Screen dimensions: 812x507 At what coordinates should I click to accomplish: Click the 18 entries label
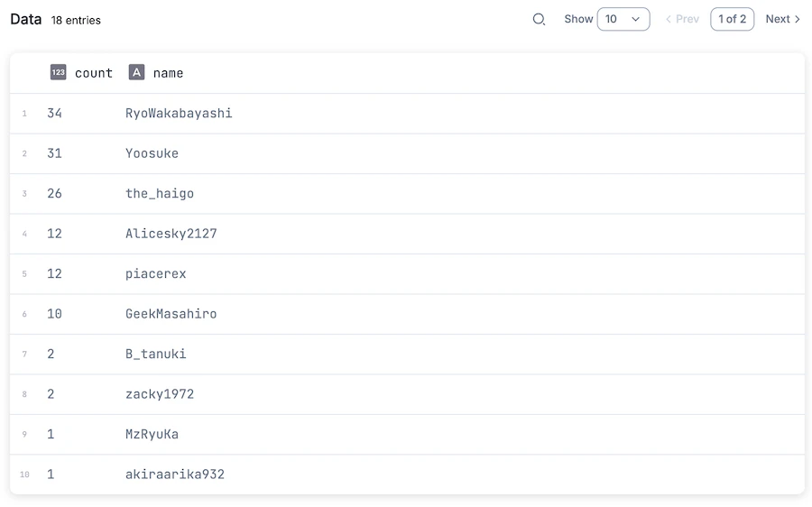tap(76, 20)
